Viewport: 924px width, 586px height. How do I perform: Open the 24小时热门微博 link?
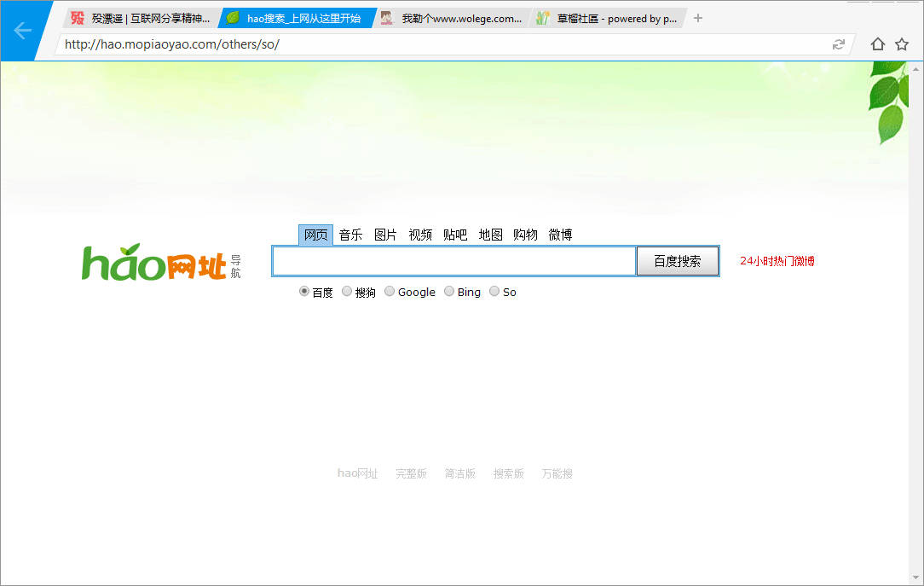pos(777,261)
